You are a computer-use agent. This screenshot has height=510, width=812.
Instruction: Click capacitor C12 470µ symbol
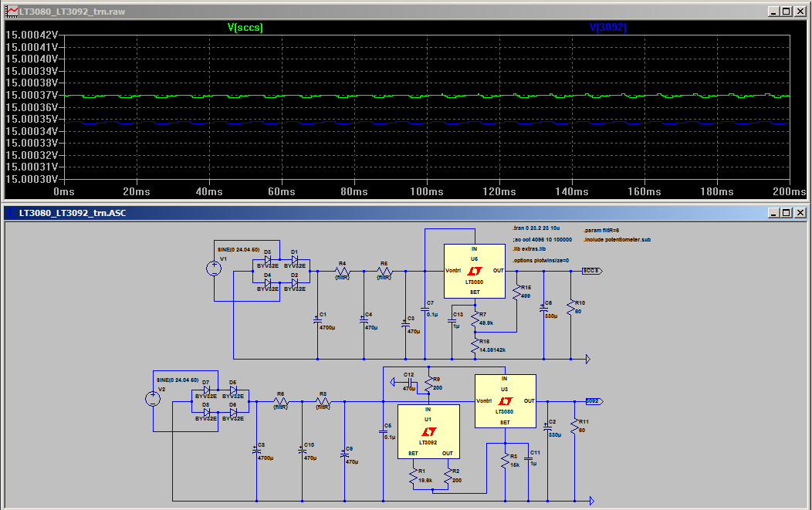pyautogui.click(x=409, y=382)
